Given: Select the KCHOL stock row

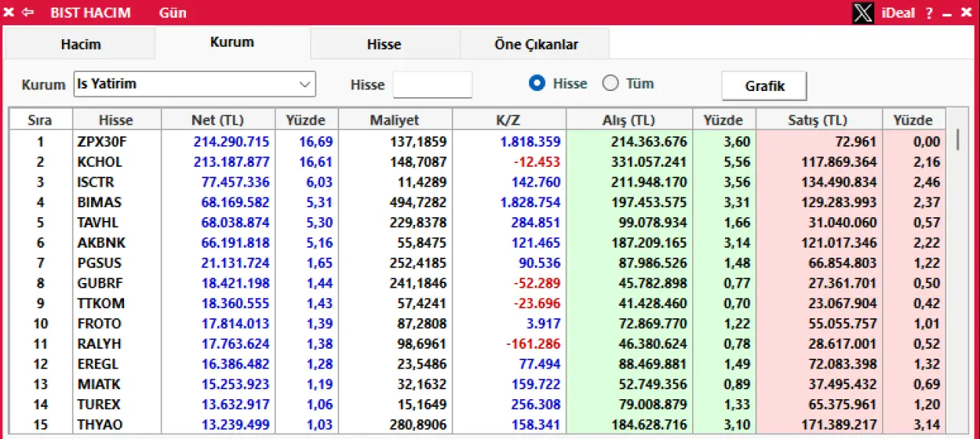Looking at the screenshot, I should tap(477, 162).
